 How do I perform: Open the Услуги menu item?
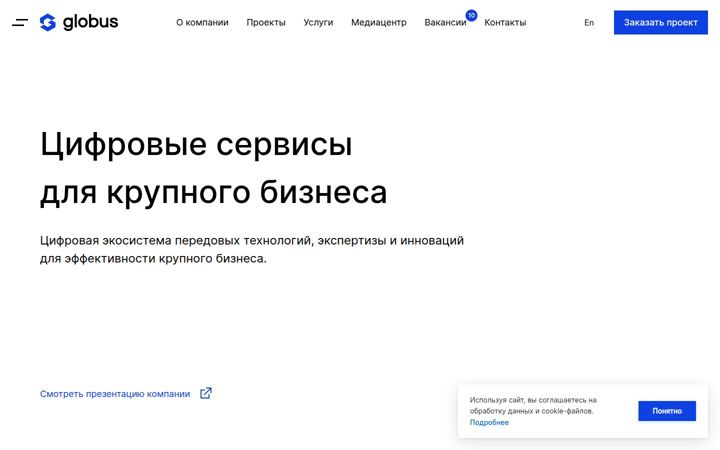coord(318,22)
